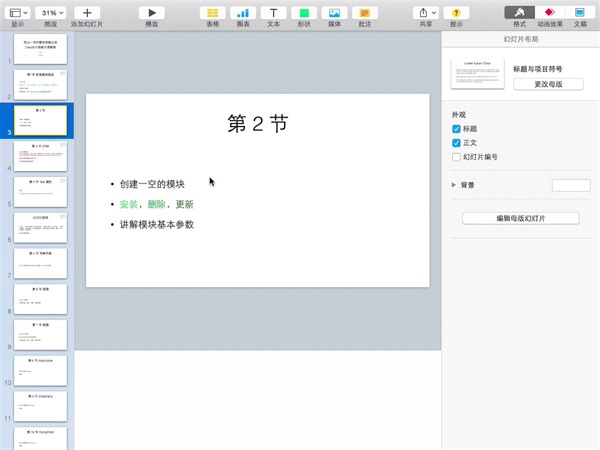This screenshot has width=600, height=450.
Task: Click the 幻灯片布局 panel header
Action: click(x=521, y=39)
